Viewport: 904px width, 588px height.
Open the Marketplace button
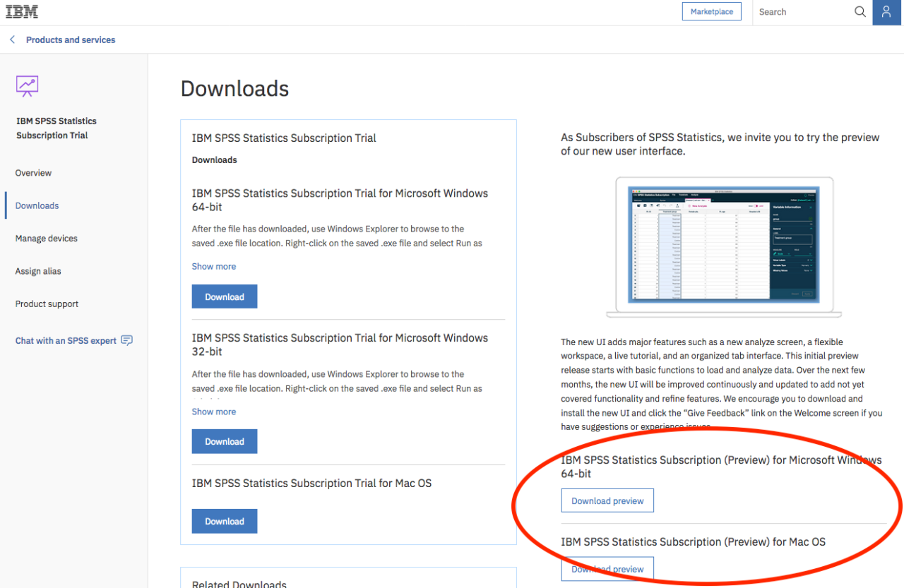coord(711,12)
